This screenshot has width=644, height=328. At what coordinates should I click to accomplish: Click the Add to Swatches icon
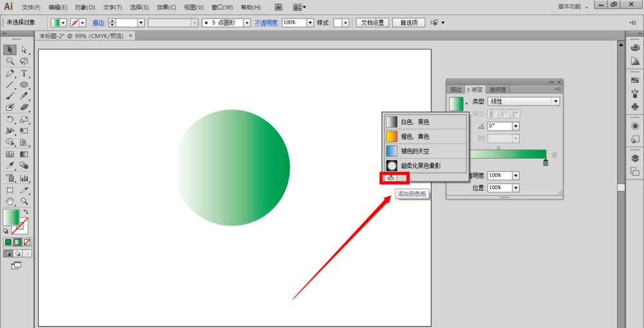(x=391, y=178)
